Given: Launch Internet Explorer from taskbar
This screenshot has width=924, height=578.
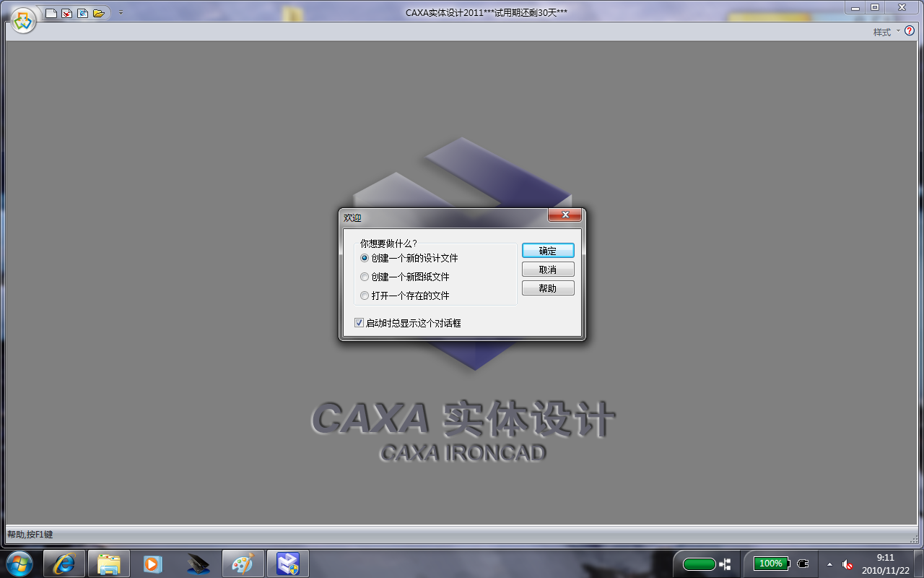Looking at the screenshot, I should [64, 564].
